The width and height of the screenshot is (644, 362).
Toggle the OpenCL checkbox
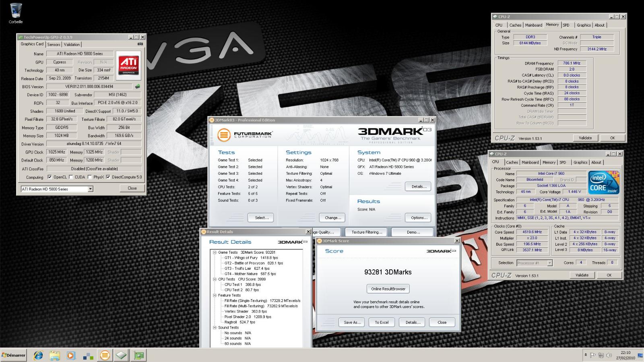click(50, 177)
